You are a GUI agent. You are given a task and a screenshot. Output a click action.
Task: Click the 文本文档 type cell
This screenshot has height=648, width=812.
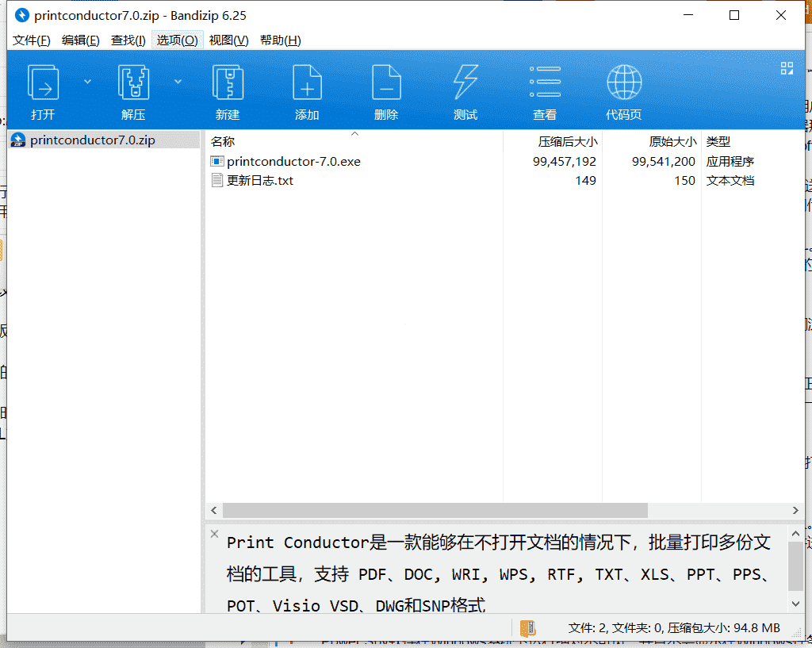tap(730, 181)
